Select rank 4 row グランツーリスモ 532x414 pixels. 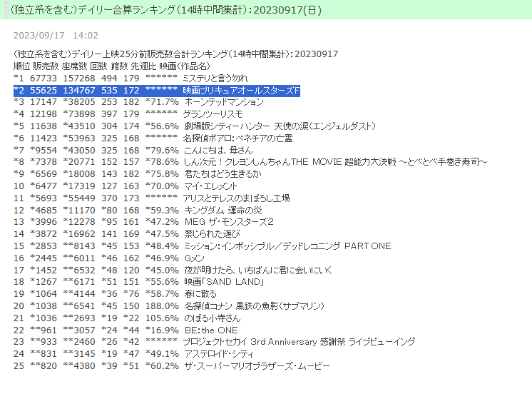tap(128, 113)
